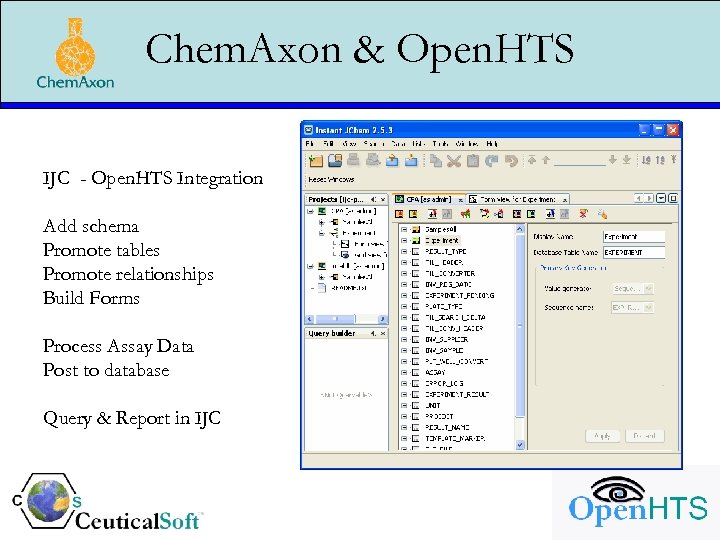Click the Database Table Name input field
Image resolution: width=720 pixels, height=540 pixels.
(634, 252)
